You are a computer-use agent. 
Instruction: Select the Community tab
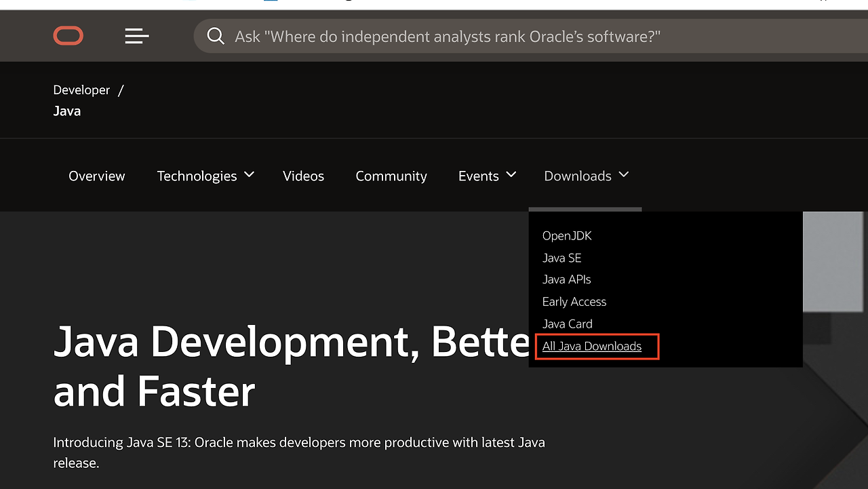point(391,176)
